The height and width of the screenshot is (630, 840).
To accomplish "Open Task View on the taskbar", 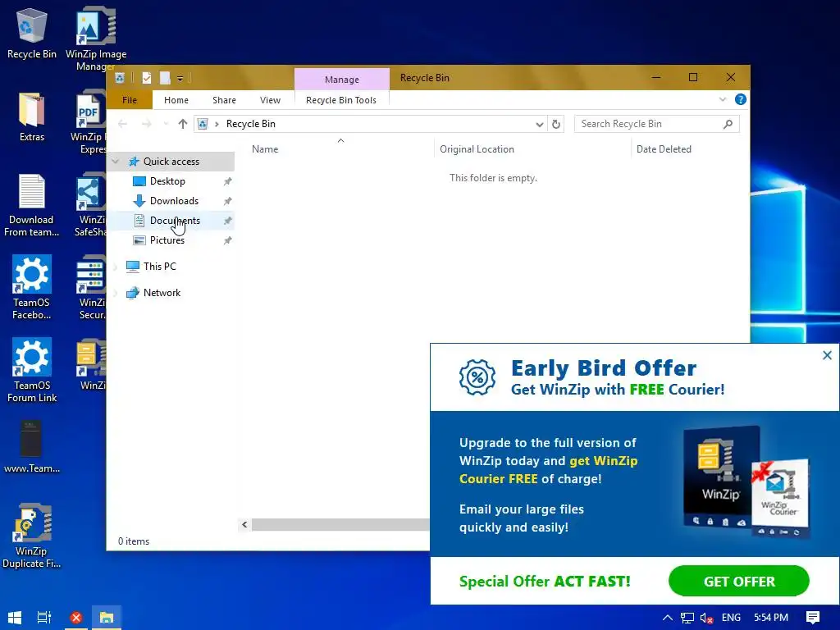I will click(x=44, y=618).
